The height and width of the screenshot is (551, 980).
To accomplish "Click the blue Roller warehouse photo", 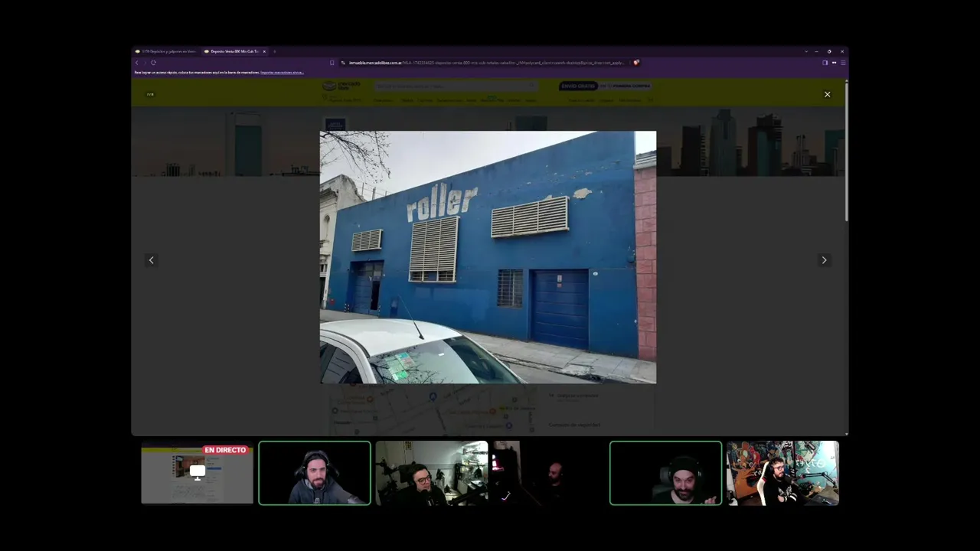I will [x=488, y=257].
